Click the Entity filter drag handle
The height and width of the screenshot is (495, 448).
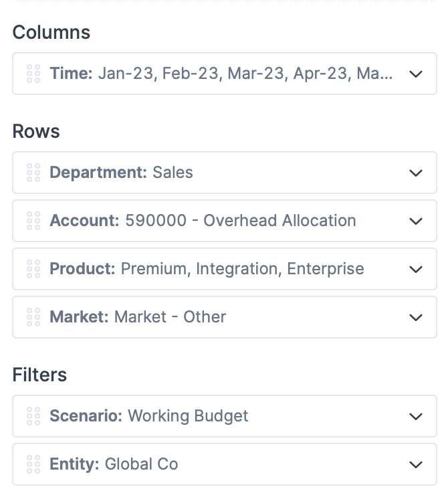pos(33,464)
